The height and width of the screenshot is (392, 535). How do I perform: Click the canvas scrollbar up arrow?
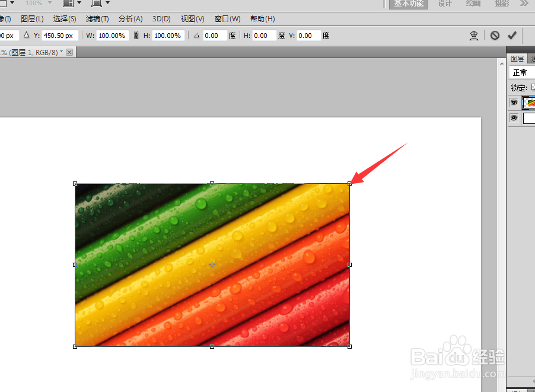pos(502,63)
